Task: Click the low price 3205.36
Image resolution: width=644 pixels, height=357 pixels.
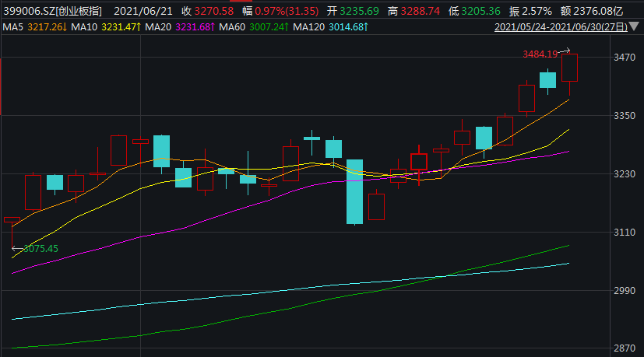Action: [x=480, y=11]
